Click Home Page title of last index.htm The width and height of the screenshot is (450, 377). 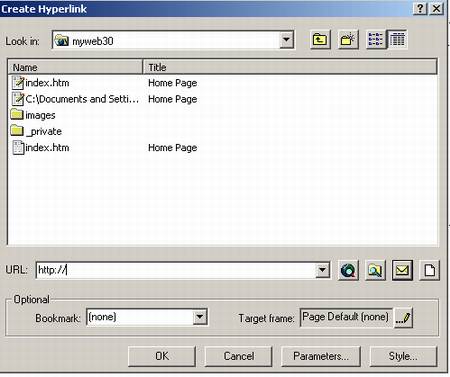coord(173,148)
